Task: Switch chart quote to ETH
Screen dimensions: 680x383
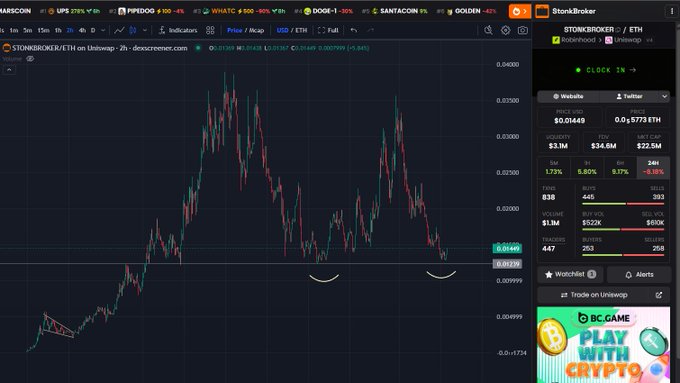Action: click(301, 30)
